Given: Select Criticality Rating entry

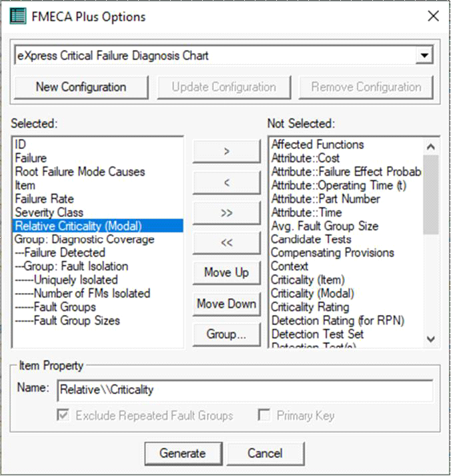Looking at the screenshot, I should (346, 307).
